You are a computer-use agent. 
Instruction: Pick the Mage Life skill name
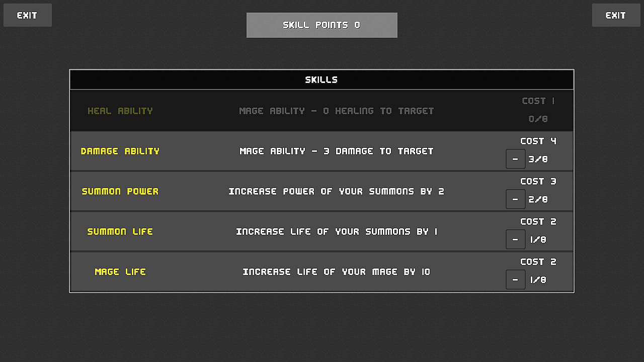click(120, 271)
